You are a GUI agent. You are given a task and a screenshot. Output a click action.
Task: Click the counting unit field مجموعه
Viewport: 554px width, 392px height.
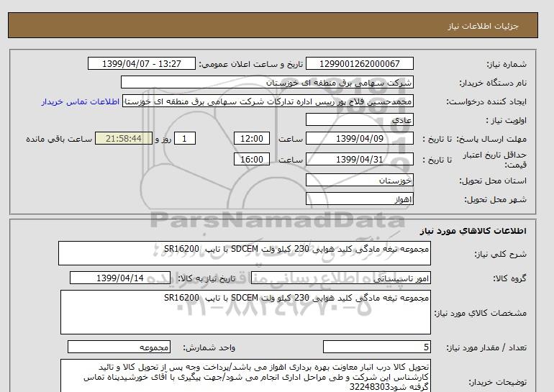[118, 347]
